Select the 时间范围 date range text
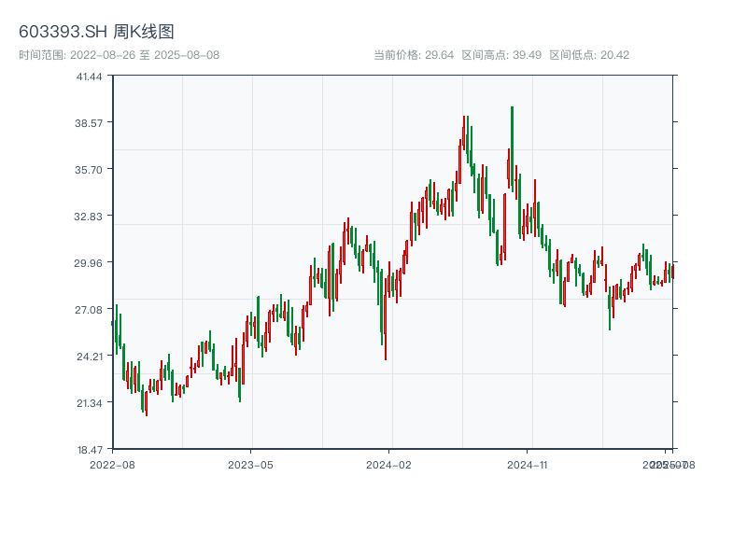 (x=119, y=55)
